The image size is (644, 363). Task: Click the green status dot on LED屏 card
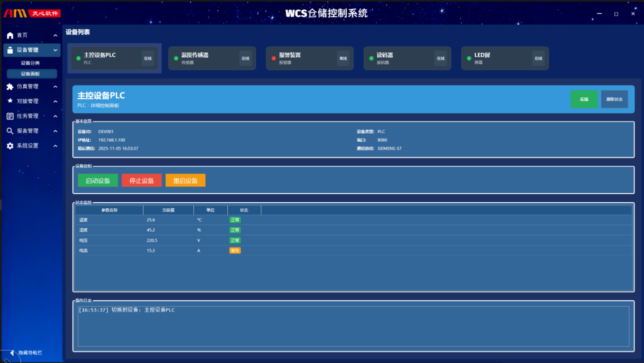coord(469,58)
